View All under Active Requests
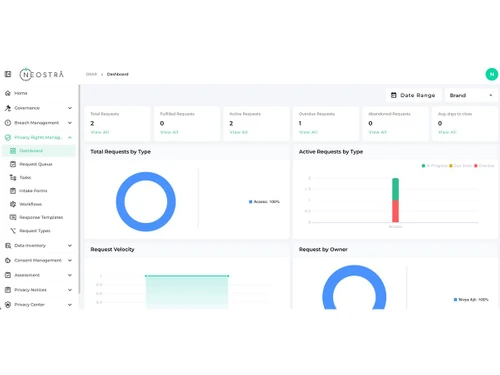 239,132
